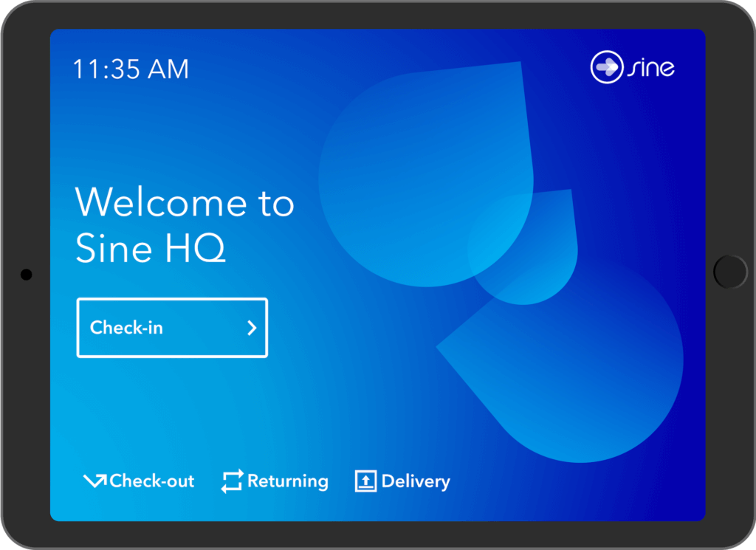
Task: Tap the tablet's round home button
Action: [730, 272]
